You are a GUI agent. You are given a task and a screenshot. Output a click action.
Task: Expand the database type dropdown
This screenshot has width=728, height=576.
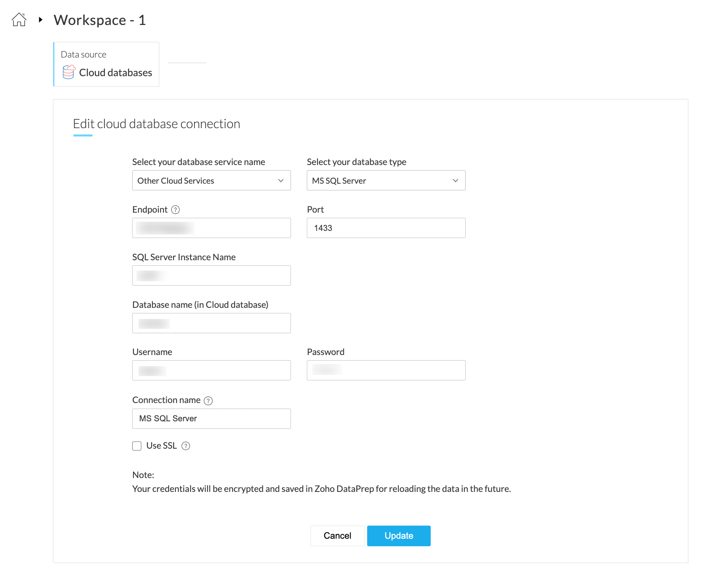(386, 180)
